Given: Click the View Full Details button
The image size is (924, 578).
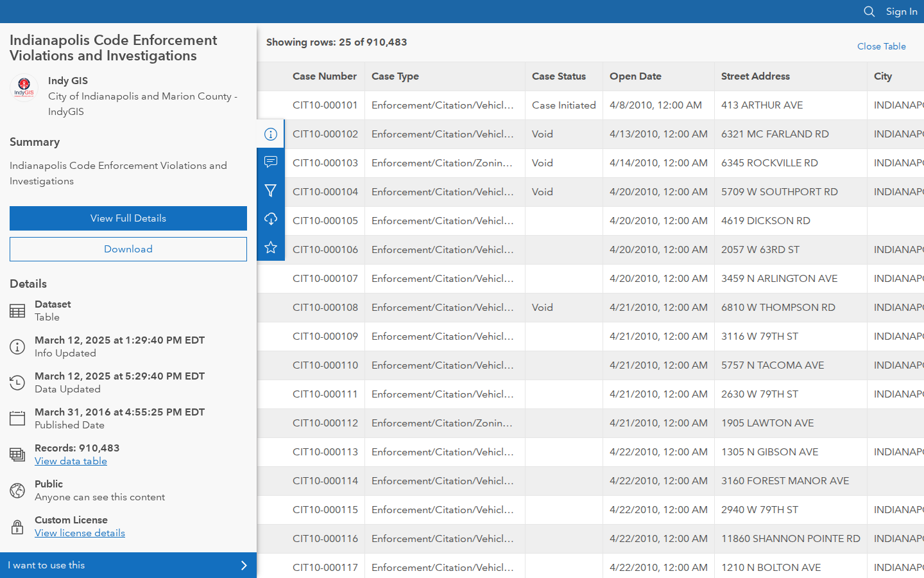Looking at the screenshot, I should (x=128, y=218).
